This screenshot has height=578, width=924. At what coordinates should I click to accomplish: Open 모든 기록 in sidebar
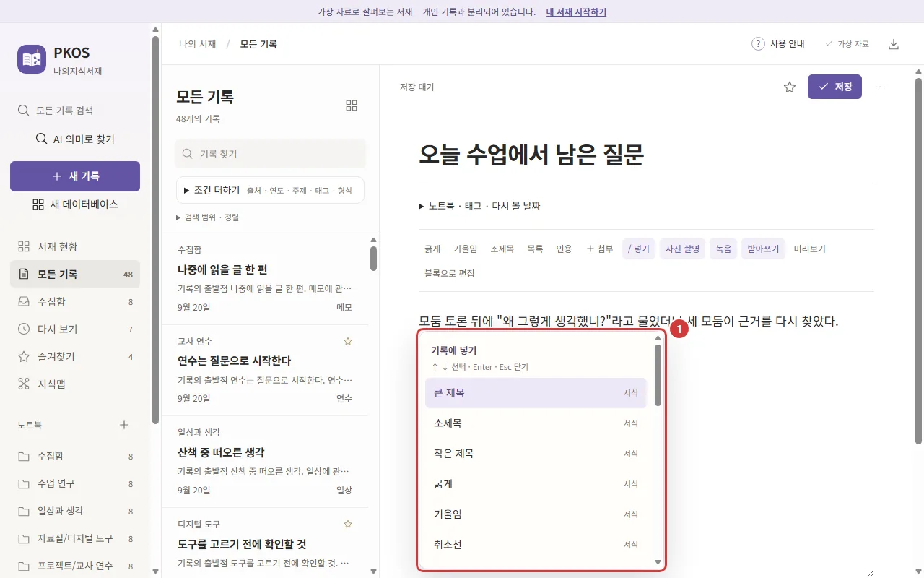point(75,274)
